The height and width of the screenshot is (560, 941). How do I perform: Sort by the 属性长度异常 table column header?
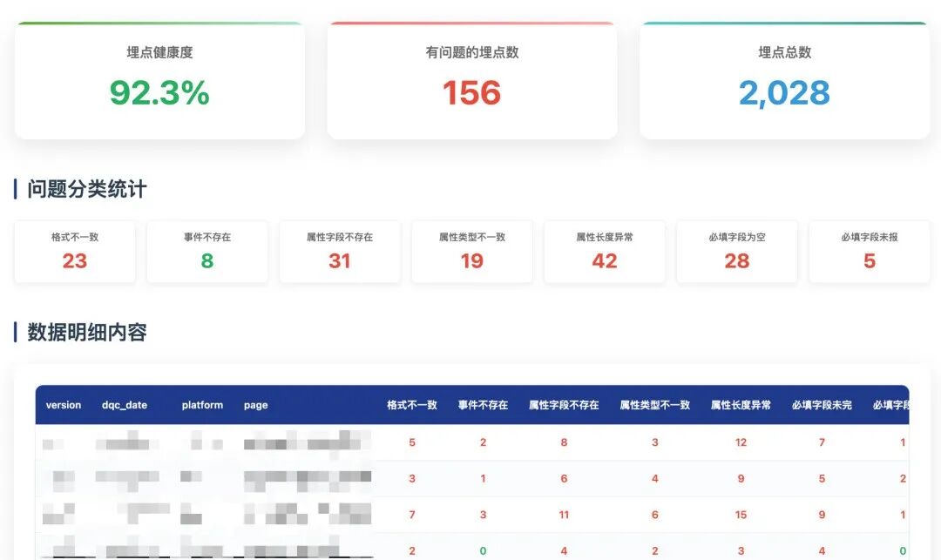740,405
